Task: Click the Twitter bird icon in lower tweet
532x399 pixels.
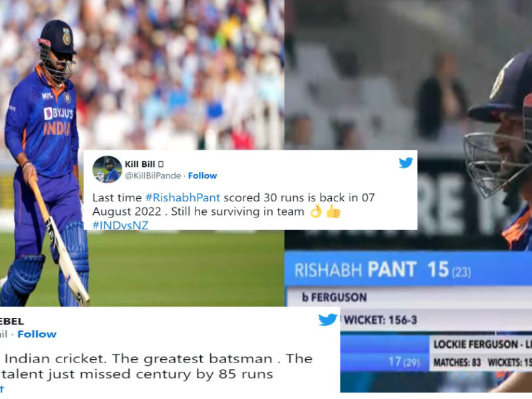Action: point(327,320)
